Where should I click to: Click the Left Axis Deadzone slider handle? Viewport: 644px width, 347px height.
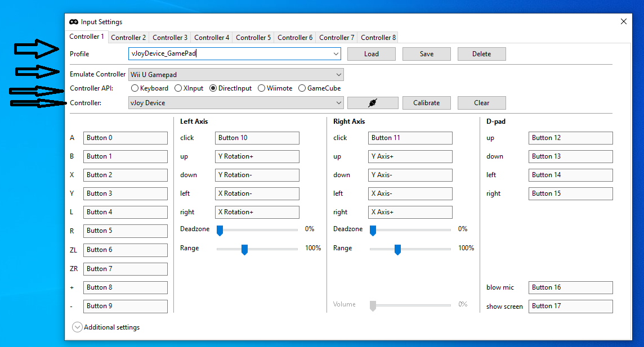click(220, 231)
